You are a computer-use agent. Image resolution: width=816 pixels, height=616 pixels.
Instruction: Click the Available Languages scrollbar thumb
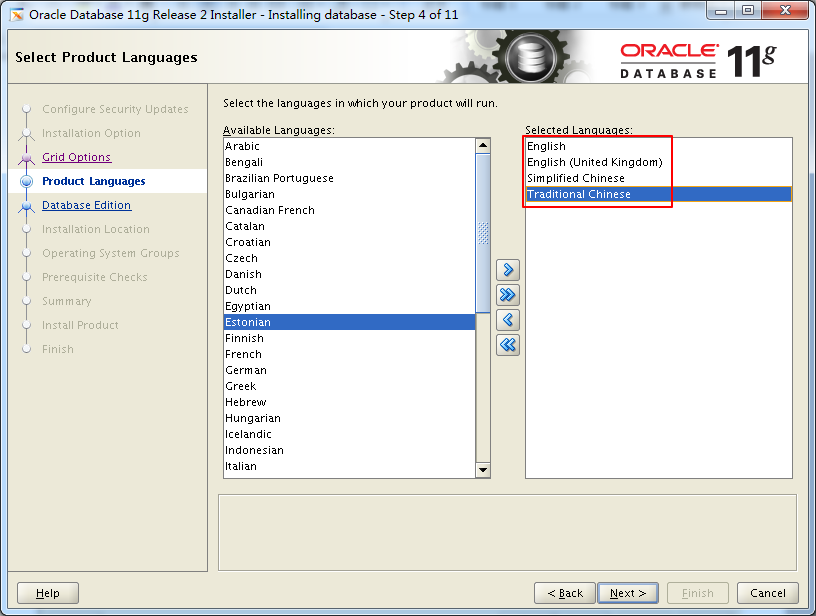tap(483, 233)
